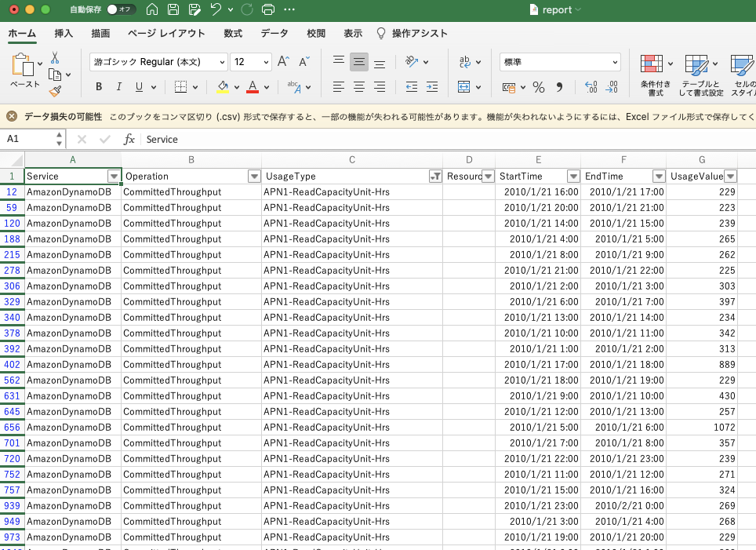Click the middle align icon
The width and height of the screenshot is (756, 550).
(x=359, y=62)
